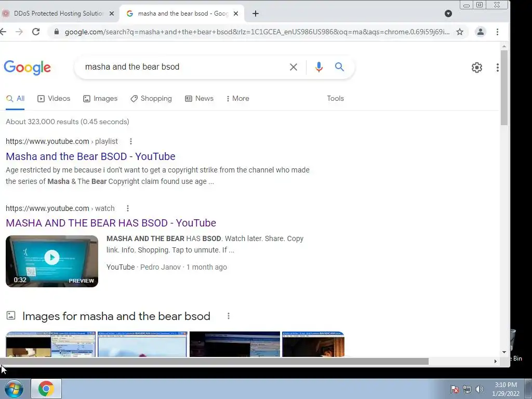Expand the More search categories menu
The height and width of the screenshot is (399, 532).
(238, 98)
